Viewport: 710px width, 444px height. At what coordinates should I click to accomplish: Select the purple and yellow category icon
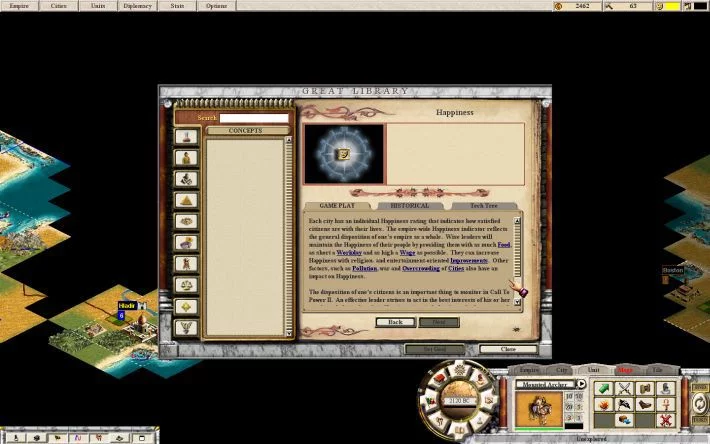(186, 243)
